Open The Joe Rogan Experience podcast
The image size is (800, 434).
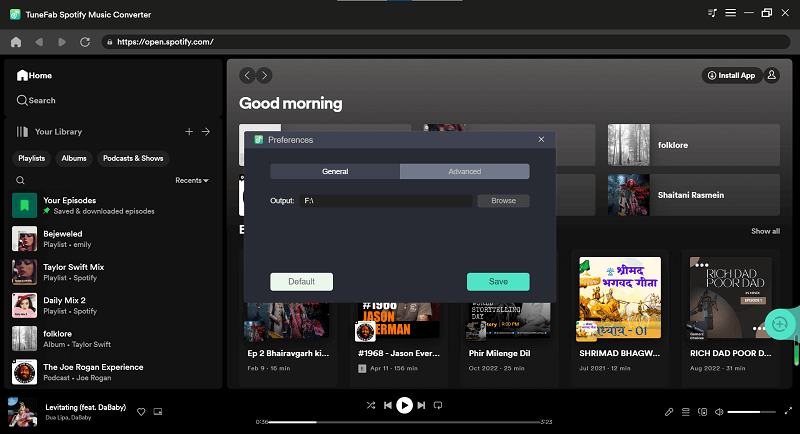pyautogui.click(x=113, y=372)
